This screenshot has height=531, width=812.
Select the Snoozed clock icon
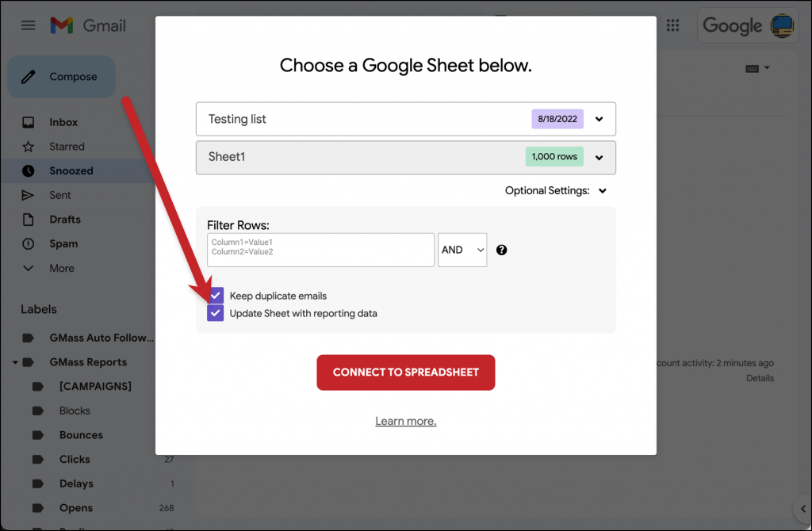30,170
